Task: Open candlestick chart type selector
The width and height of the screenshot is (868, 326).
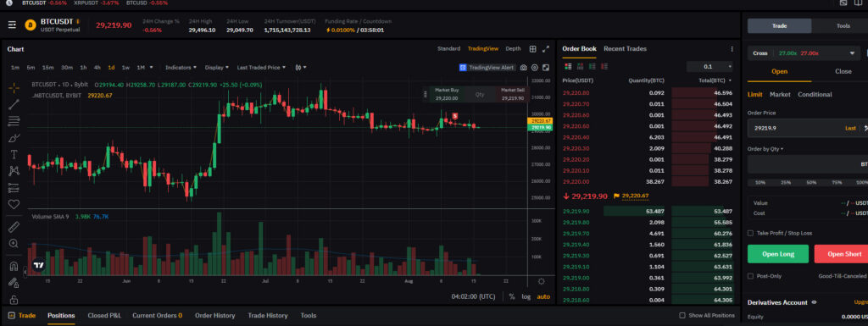Action: [x=301, y=68]
